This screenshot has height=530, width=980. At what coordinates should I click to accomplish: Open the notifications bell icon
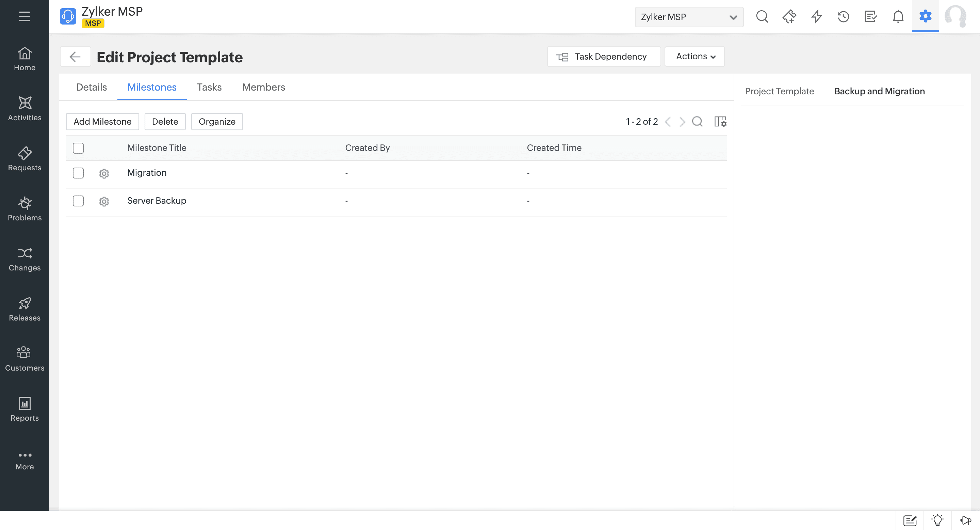[x=898, y=17]
